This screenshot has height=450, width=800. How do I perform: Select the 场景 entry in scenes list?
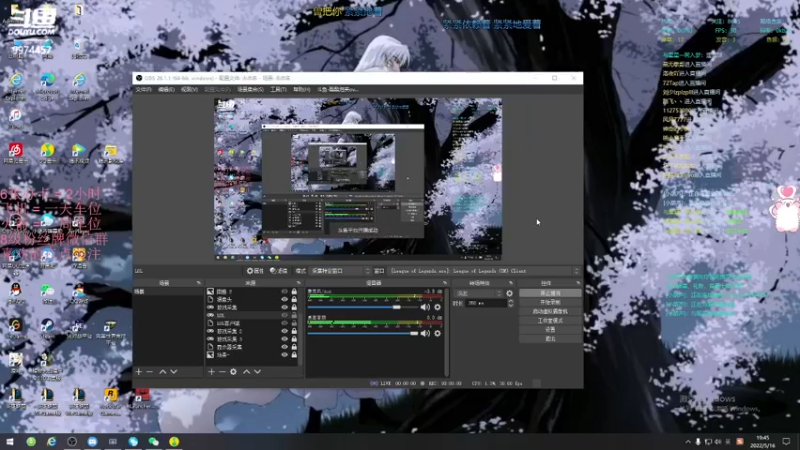click(168, 292)
